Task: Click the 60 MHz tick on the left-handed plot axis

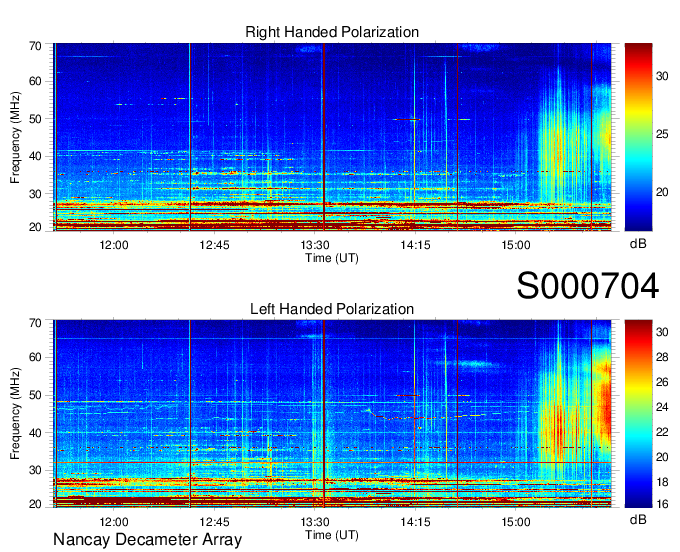Action: pyautogui.click(x=35, y=357)
